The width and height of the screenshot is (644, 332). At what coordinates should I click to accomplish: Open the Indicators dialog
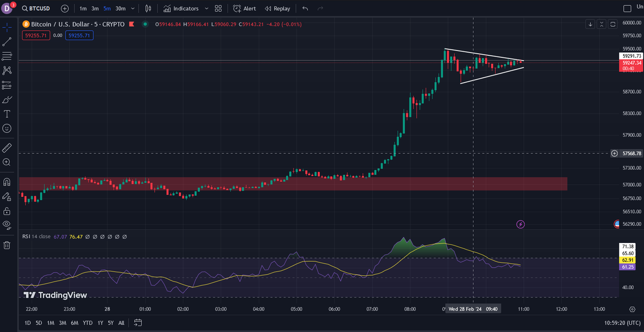click(x=181, y=9)
